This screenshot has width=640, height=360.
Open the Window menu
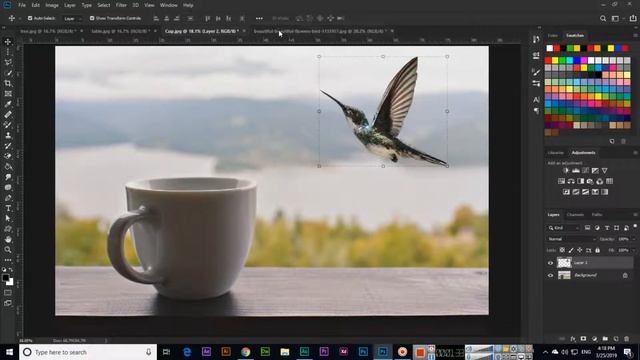pos(169,5)
